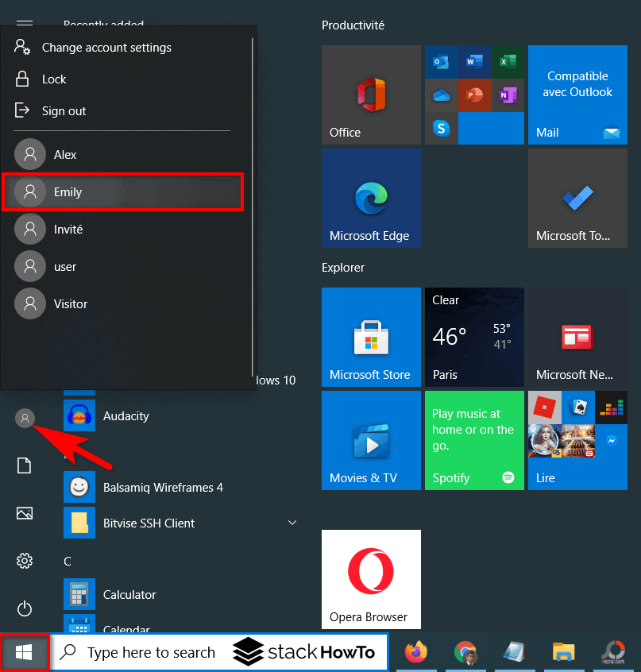Start the Opera Browser tile
This screenshot has height=672, width=641.
click(x=371, y=579)
